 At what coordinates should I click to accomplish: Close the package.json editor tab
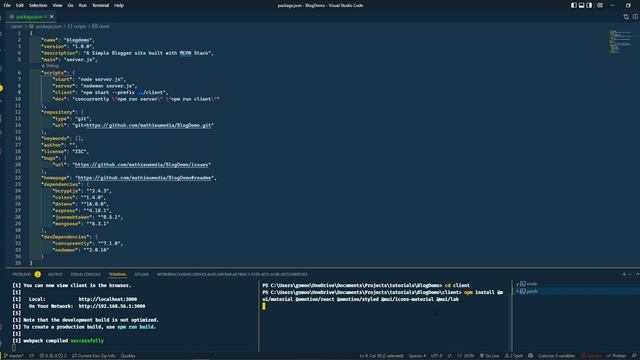click(52, 17)
